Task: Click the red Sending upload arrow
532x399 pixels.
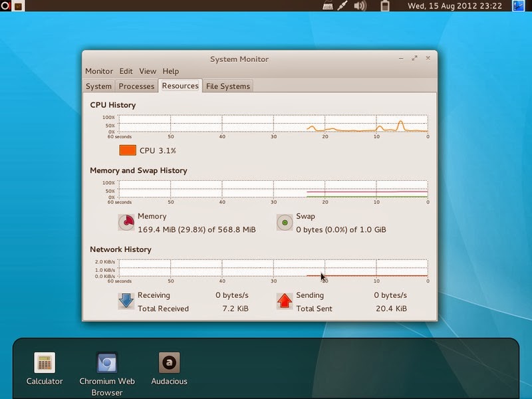Action: (285, 300)
